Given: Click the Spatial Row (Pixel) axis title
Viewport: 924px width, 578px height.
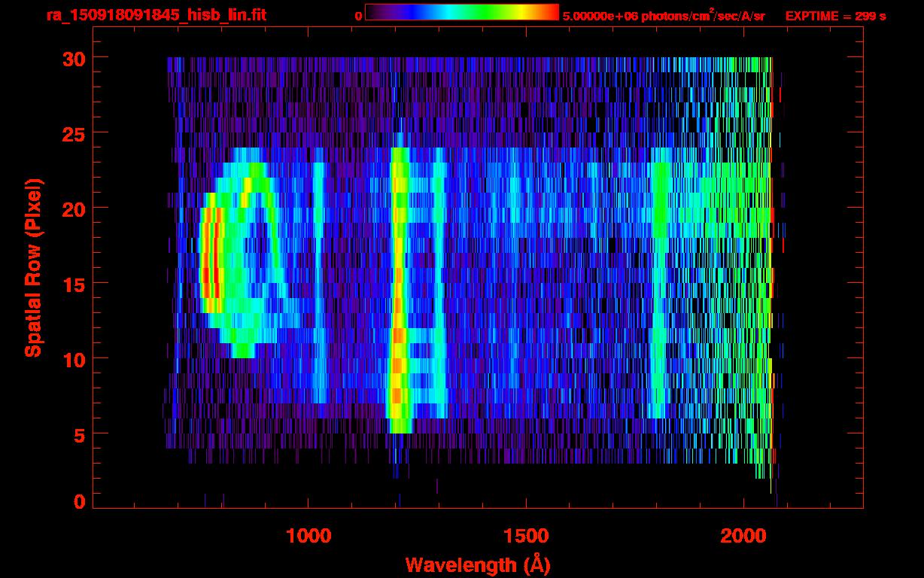Looking at the screenshot, I should [33, 267].
